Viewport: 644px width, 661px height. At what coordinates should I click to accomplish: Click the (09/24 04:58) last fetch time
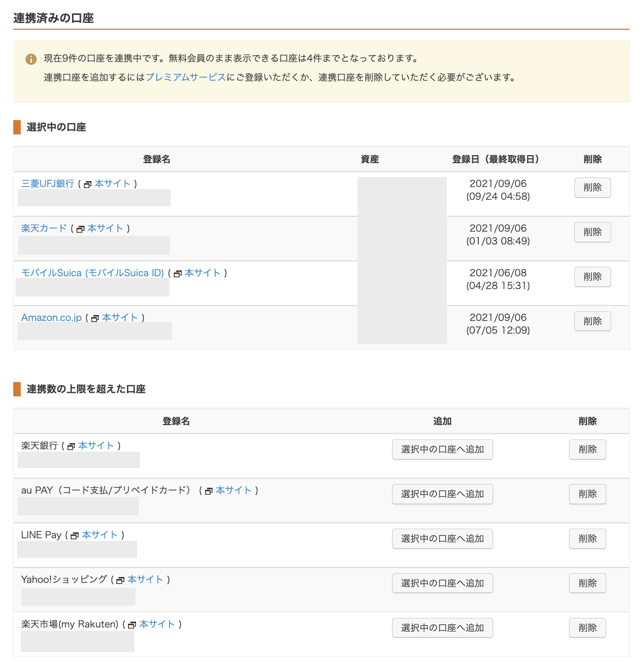coord(498,197)
